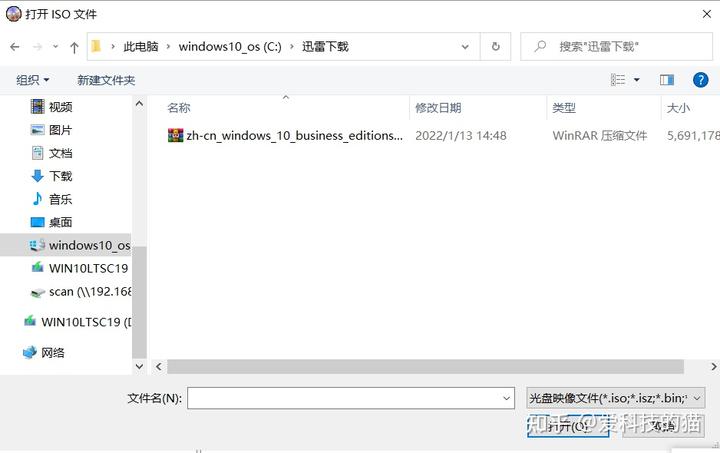Refresh the 迅雷下载 folder

(x=495, y=47)
